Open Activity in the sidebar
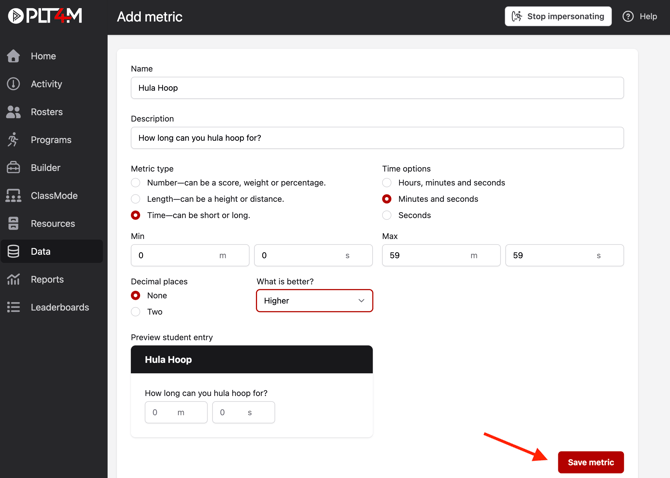 [52, 84]
